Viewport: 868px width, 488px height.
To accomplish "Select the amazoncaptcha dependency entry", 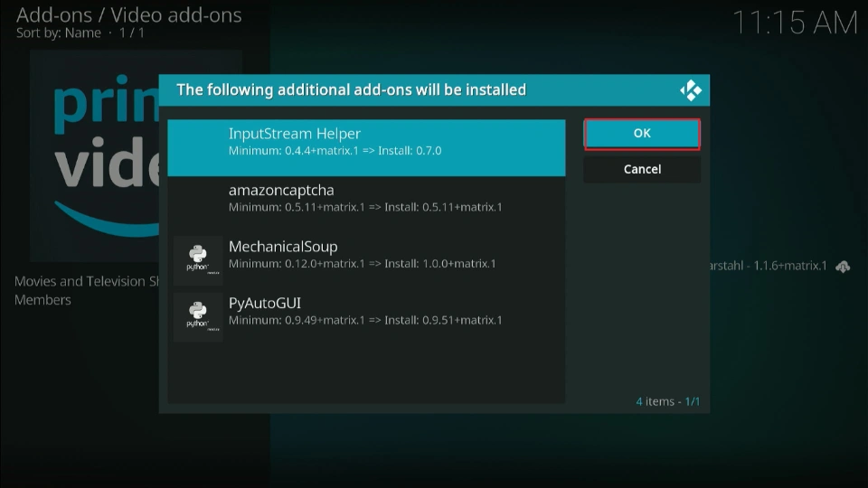I will point(366,205).
